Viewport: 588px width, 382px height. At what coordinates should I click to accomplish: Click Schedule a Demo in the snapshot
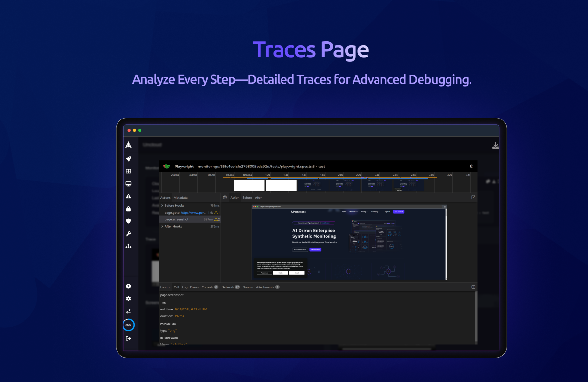click(300, 250)
